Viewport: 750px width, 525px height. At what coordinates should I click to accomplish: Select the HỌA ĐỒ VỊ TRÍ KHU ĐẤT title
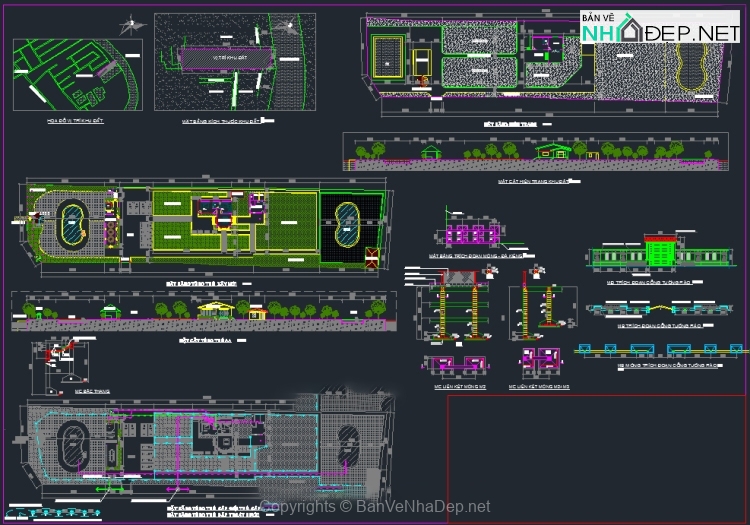coord(77,120)
